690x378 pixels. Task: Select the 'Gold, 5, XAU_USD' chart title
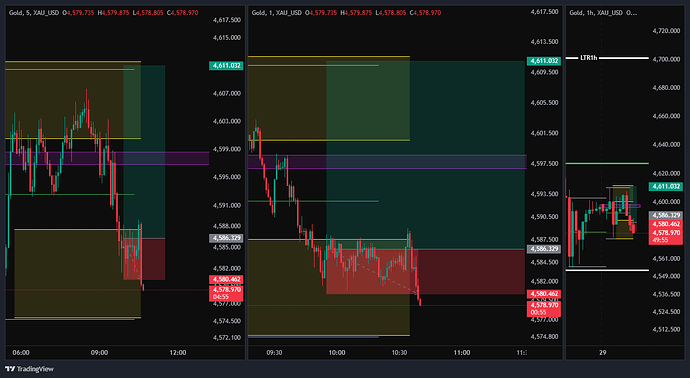(x=34, y=13)
